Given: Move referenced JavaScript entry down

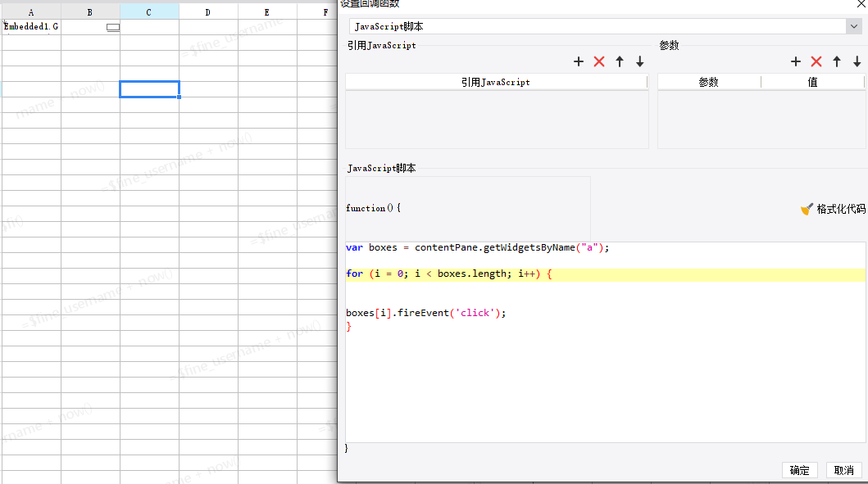Looking at the screenshot, I should point(640,61).
